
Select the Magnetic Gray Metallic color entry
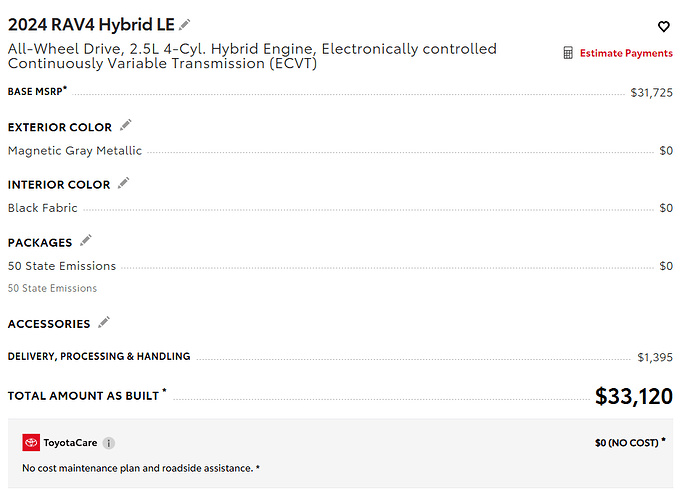[75, 151]
